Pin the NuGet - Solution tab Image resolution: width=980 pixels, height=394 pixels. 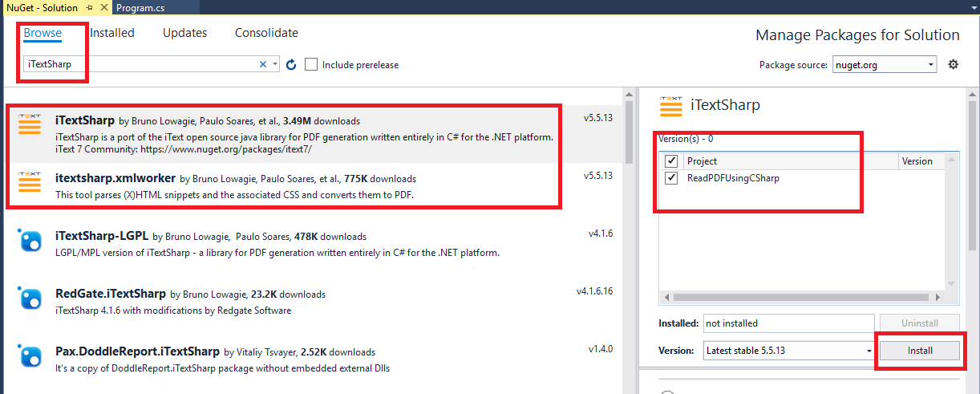(x=89, y=7)
